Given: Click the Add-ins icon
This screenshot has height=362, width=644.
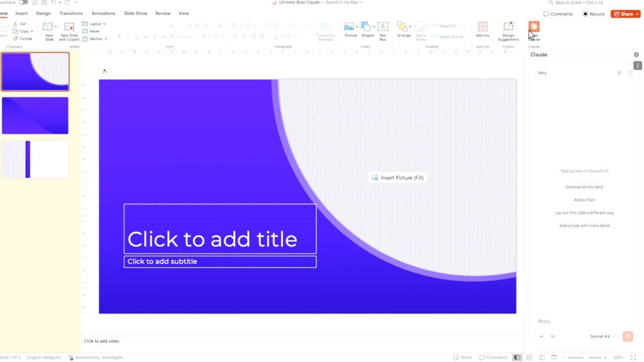Looking at the screenshot, I should point(482,29).
